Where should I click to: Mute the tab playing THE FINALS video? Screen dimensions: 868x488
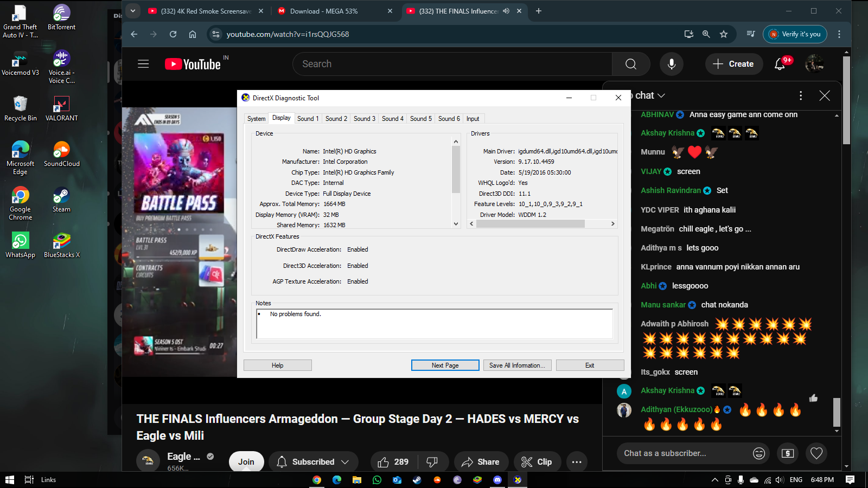[506, 11]
